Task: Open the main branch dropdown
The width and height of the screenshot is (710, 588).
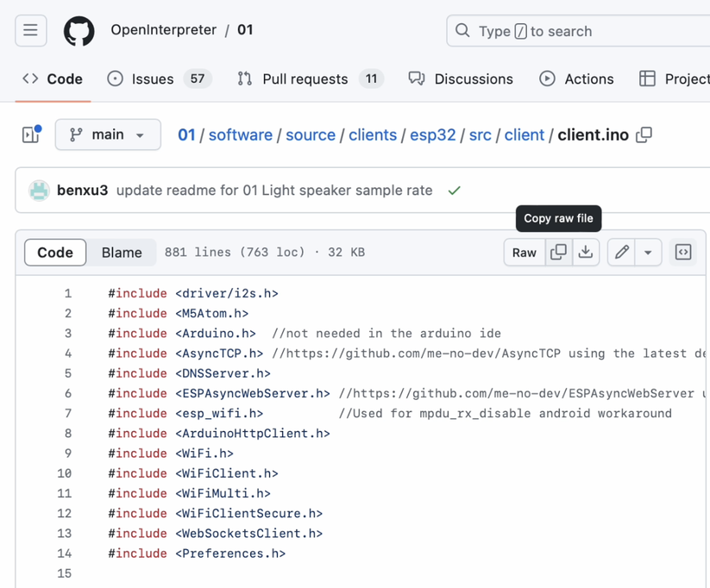Action: 108,134
